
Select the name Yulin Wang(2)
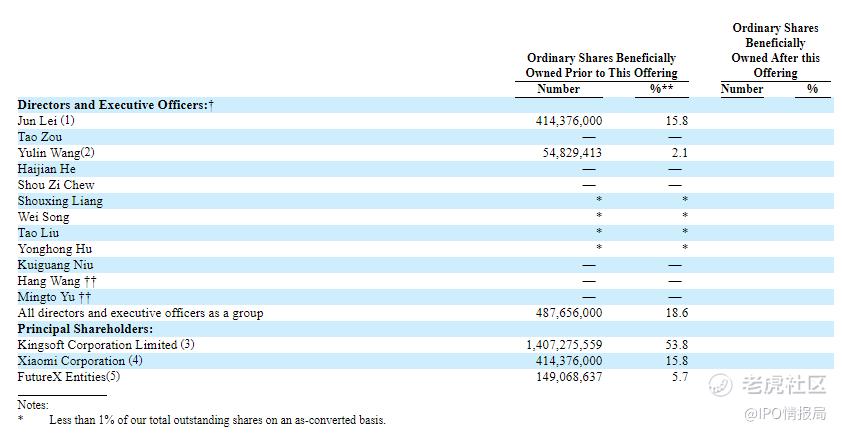pos(56,153)
